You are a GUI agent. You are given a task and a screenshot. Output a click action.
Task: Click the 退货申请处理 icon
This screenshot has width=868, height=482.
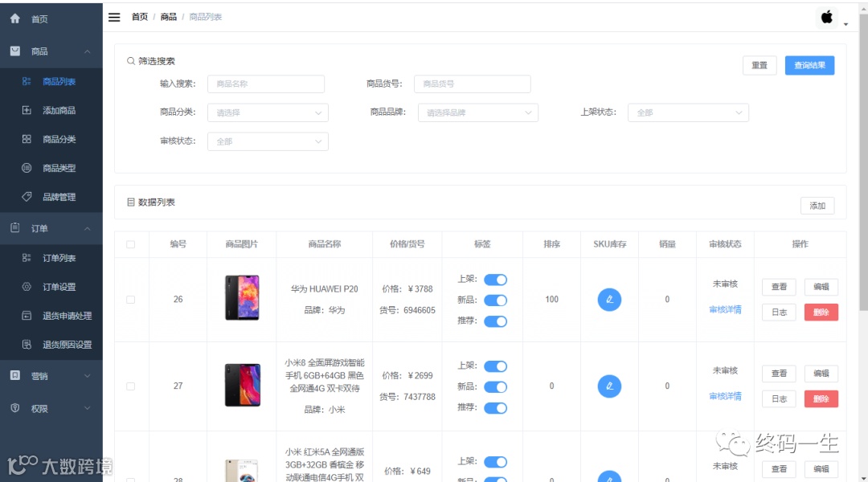[27, 316]
